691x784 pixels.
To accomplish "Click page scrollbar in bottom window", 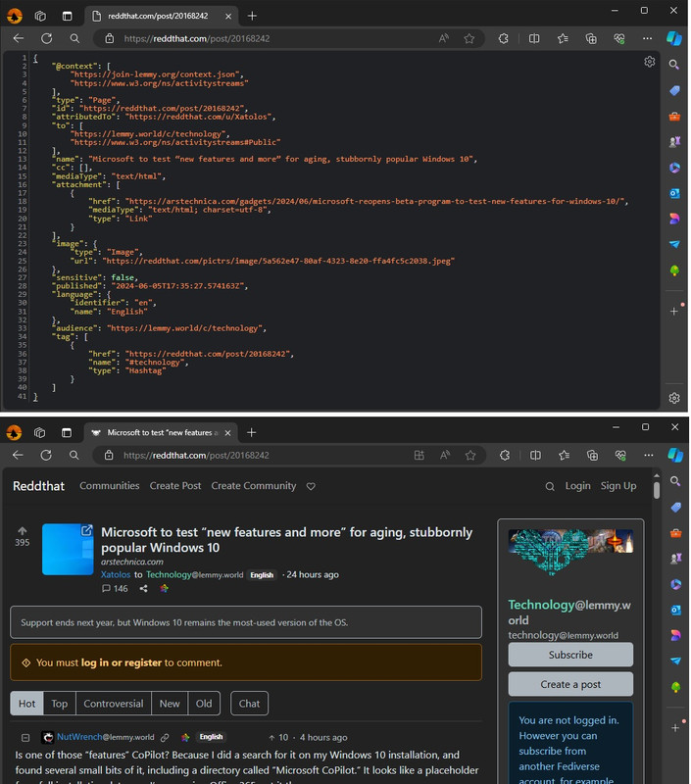I will pyautogui.click(x=656, y=491).
